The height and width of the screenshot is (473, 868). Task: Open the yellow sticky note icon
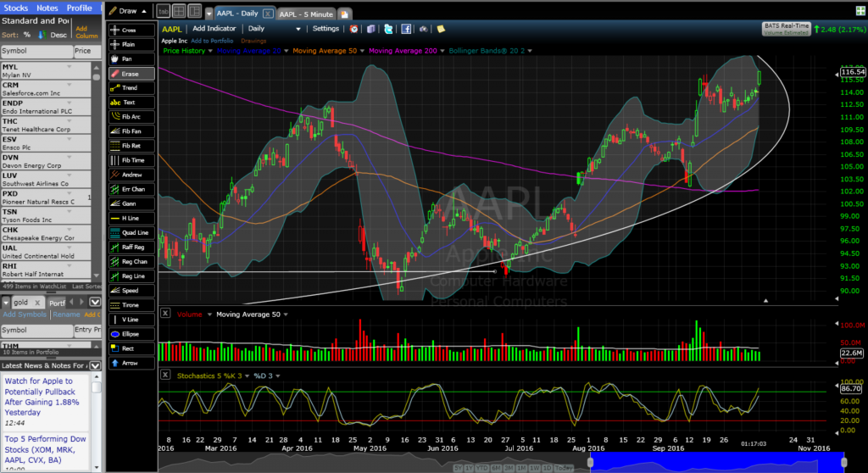441,29
